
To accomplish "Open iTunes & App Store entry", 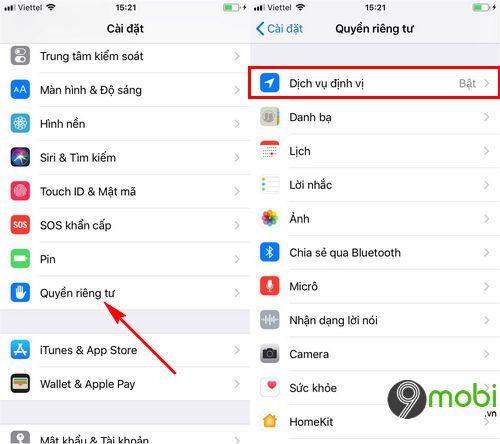I will pos(125,350).
